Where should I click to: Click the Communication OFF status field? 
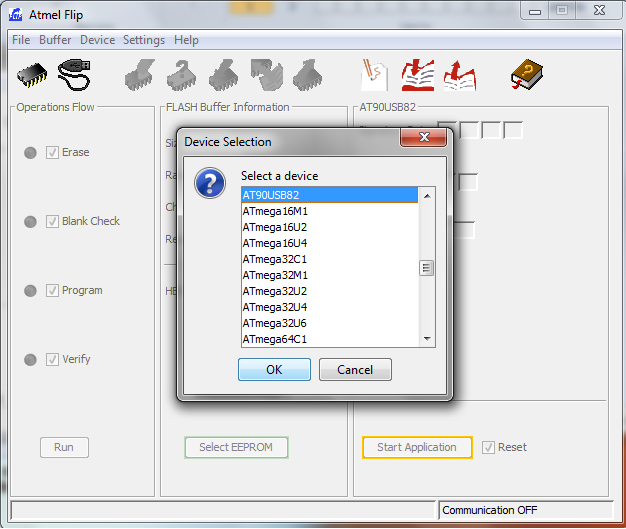(526, 510)
